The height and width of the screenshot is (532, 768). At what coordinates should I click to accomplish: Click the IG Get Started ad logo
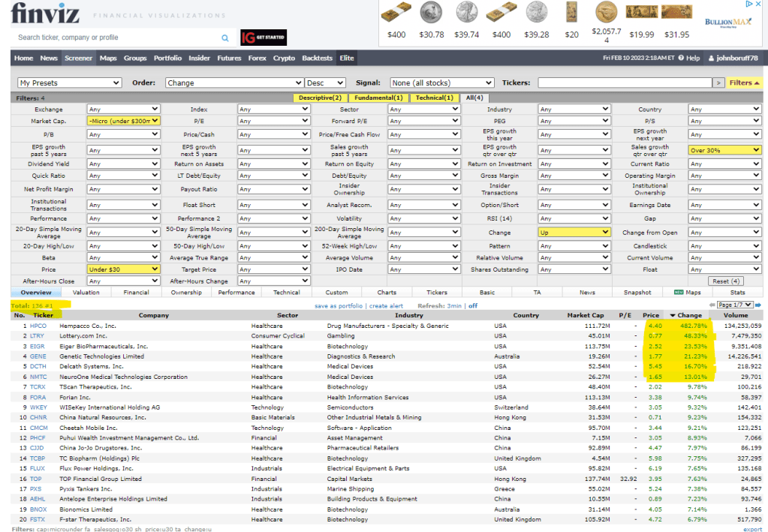(263, 38)
